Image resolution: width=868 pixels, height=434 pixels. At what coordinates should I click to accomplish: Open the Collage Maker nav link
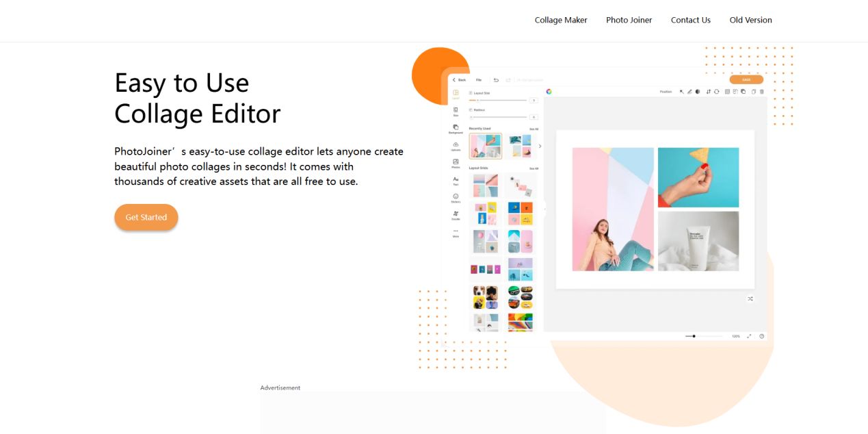[561, 20]
